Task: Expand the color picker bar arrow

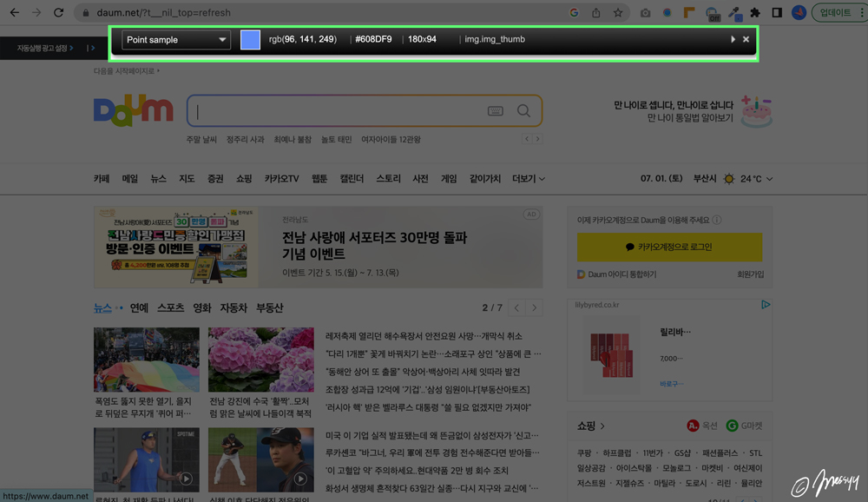Action: tap(733, 39)
